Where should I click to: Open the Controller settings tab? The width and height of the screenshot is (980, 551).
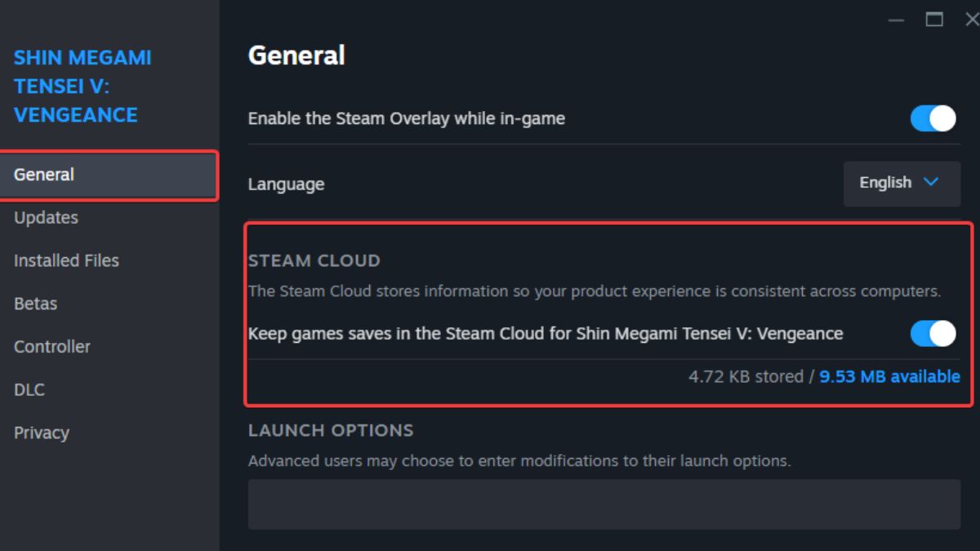[x=52, y=347]
